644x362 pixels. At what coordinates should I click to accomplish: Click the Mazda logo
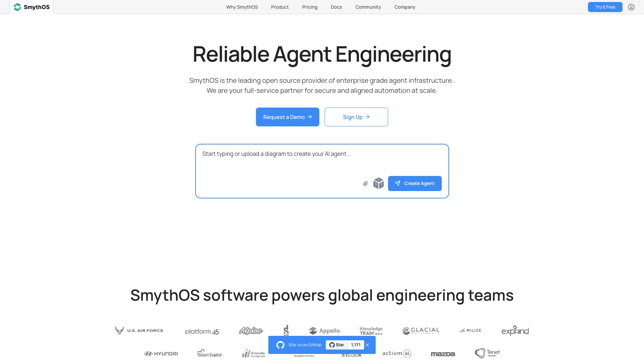tap(443, 354)
